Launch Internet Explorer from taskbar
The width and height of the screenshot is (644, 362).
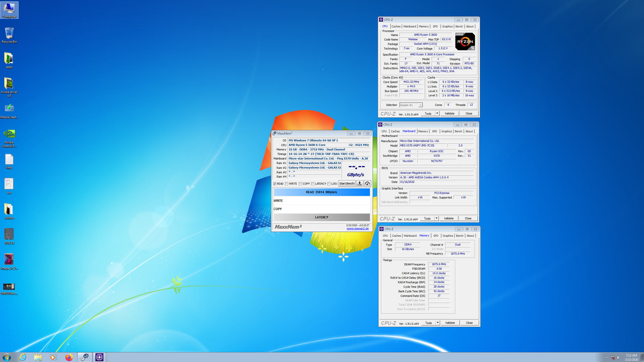tap(22, 357)
